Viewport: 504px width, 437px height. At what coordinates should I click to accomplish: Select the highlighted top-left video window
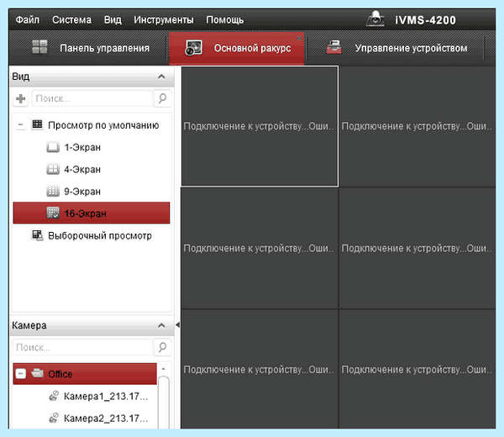(x=260, y=126)
